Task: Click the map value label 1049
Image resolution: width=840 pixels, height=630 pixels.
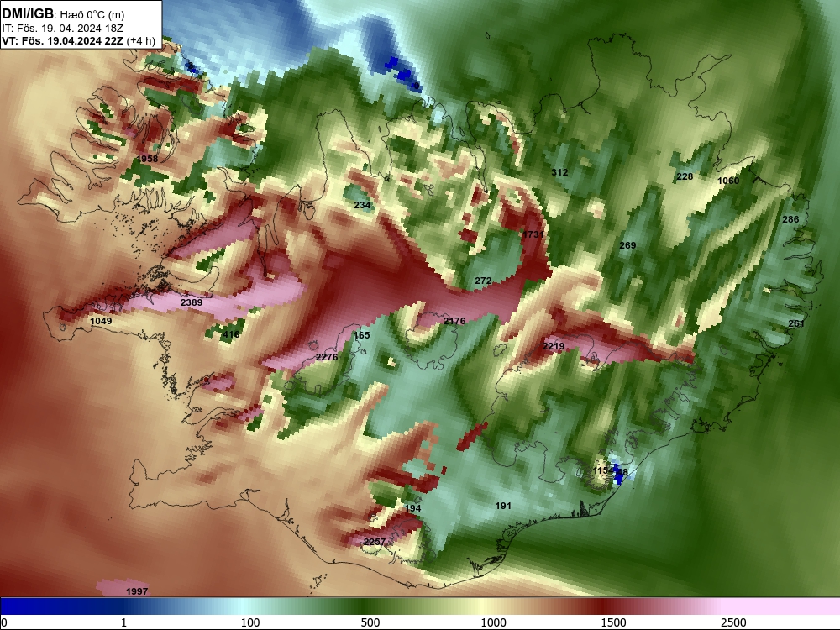Action: click(101, 321)
